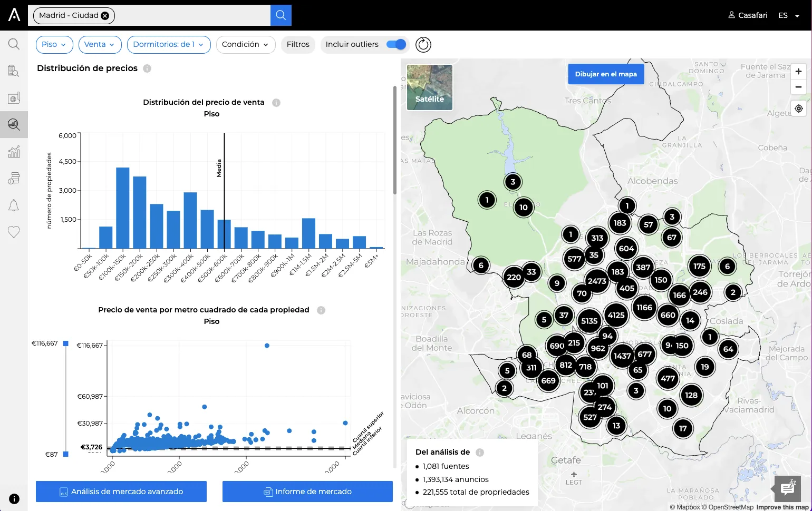This screenshot has height=511, width=812.
Task: Click Improve this map link
Action: (782, 507)
